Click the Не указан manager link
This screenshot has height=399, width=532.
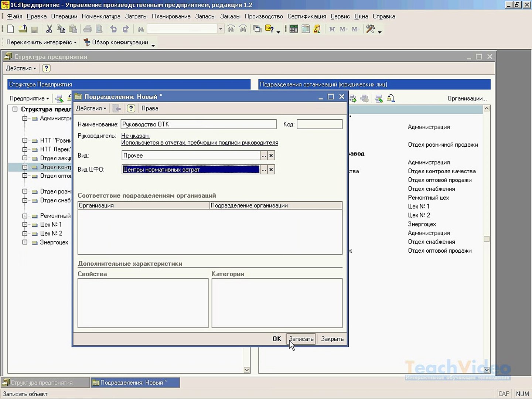tap(135, 136)
